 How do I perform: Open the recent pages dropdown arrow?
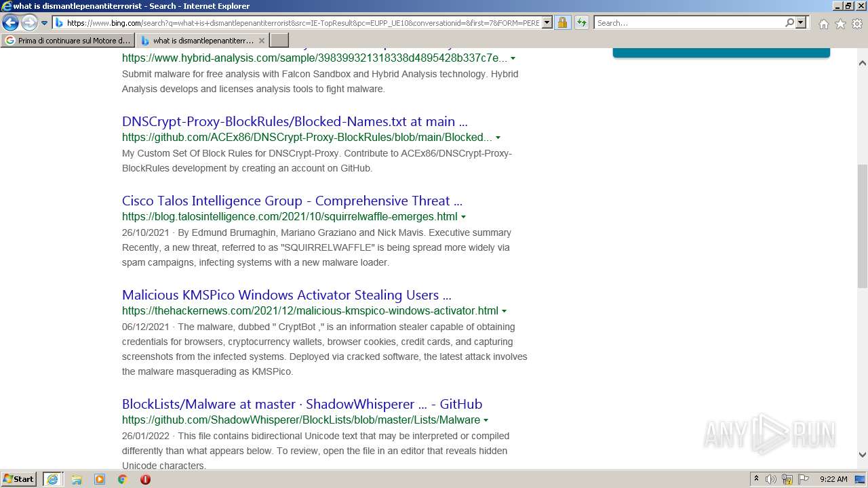coord(45,23)
